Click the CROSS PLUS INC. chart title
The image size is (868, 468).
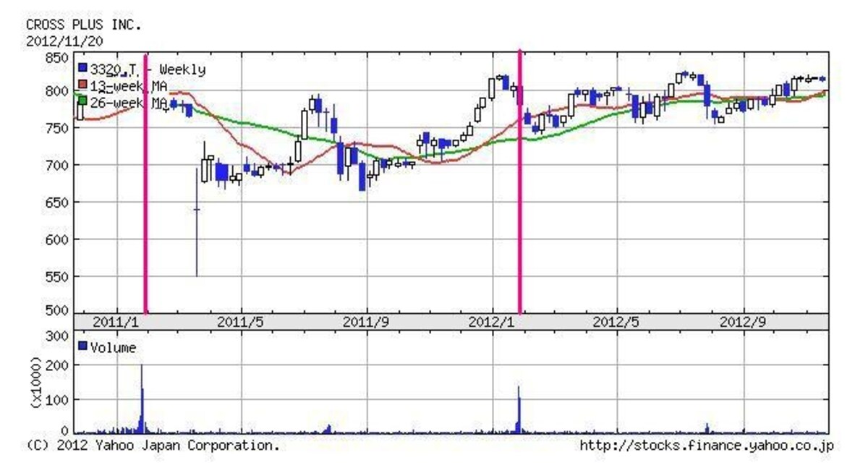(84, 25)
